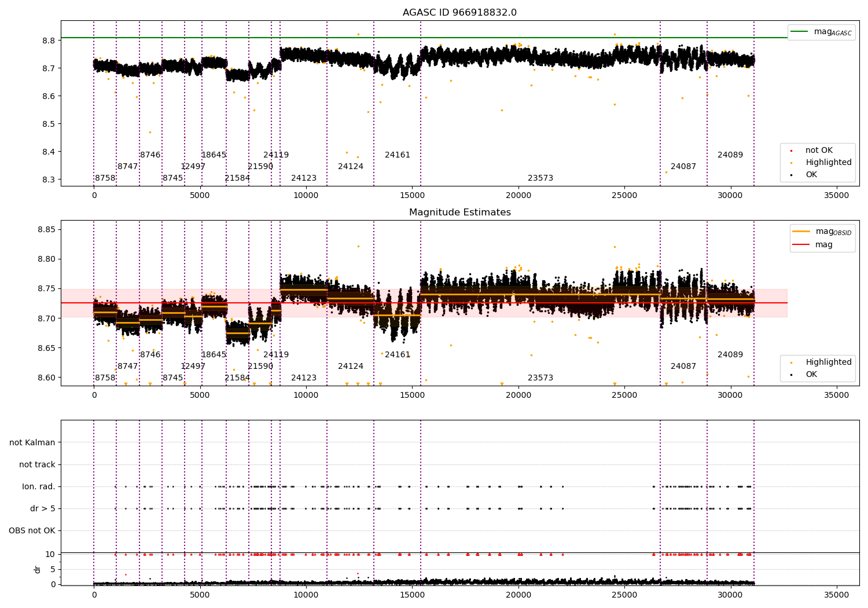Image resolution: width=868 pixels, height=608 pixels.
Task: Select the 'not OK' legend entry
Action: [819, 151]
